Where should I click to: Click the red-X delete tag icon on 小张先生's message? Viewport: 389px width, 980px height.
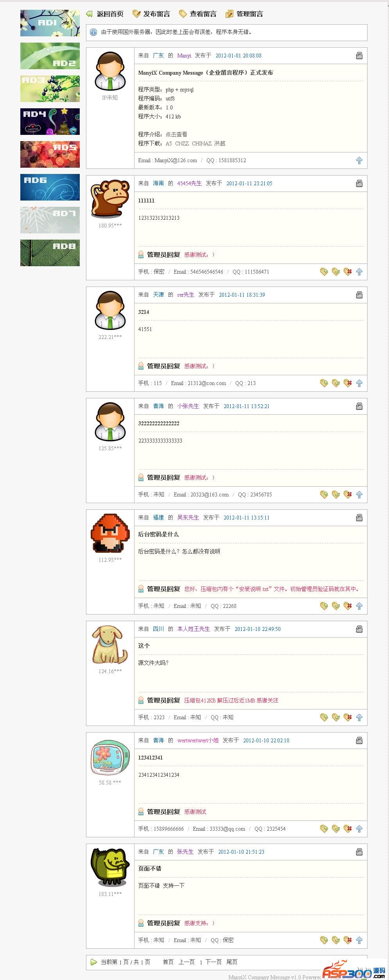[348, 494]
